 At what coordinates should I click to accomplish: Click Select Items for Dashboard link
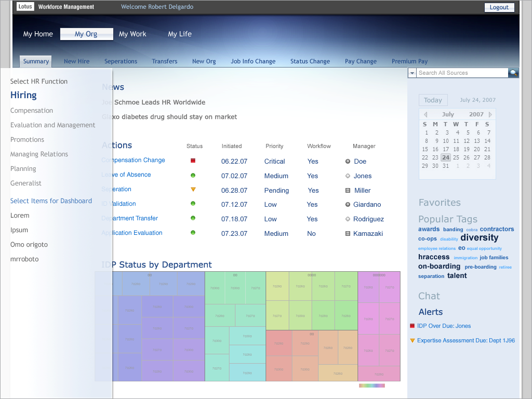click(51, 201)
